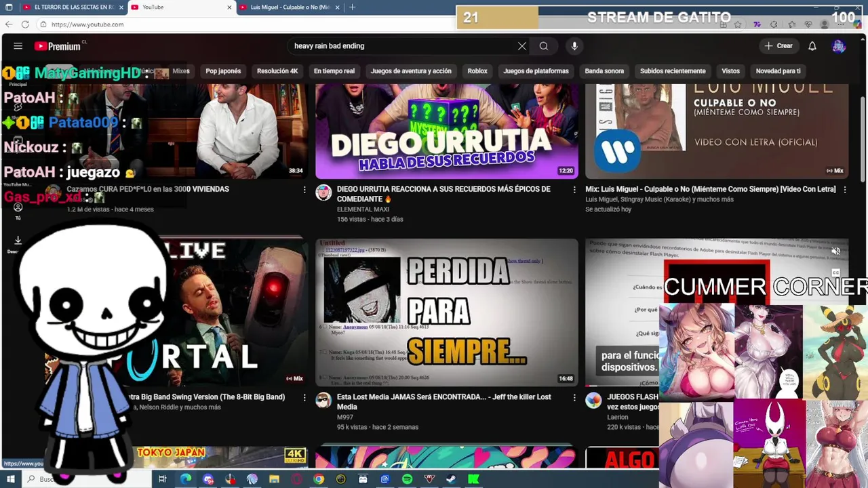The image size is (868, 488).
Task: Filter by the Roblox chip
Action: [x=477, y=71]
